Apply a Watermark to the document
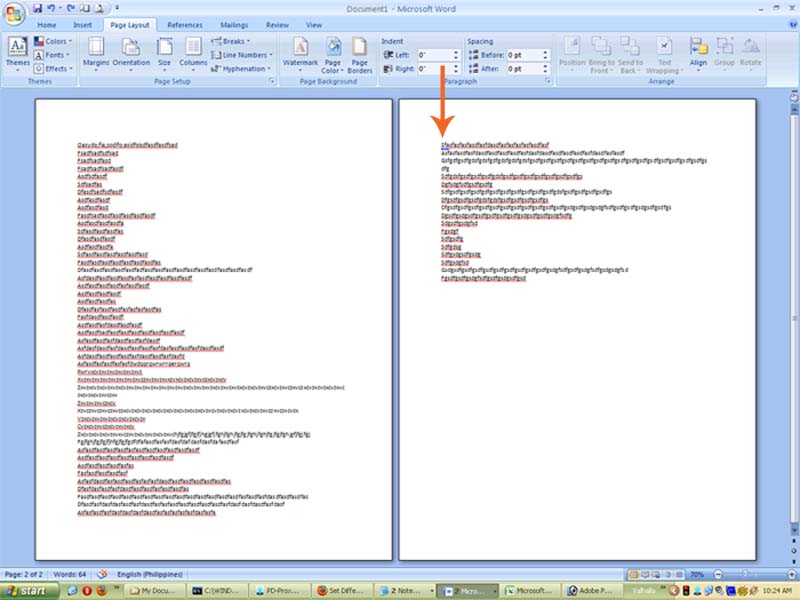The width and height of the screenshot is (800, 600). (x=302, y=57)
